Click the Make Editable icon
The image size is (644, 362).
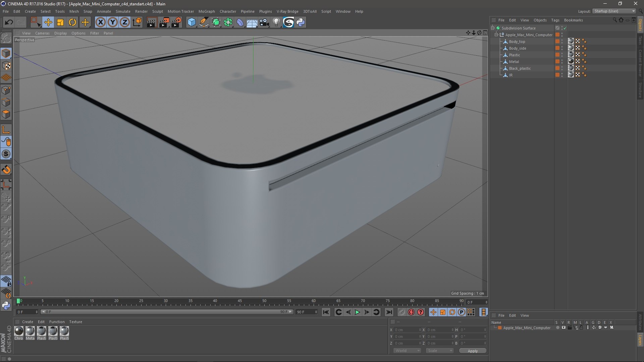[x=6, y=38]
